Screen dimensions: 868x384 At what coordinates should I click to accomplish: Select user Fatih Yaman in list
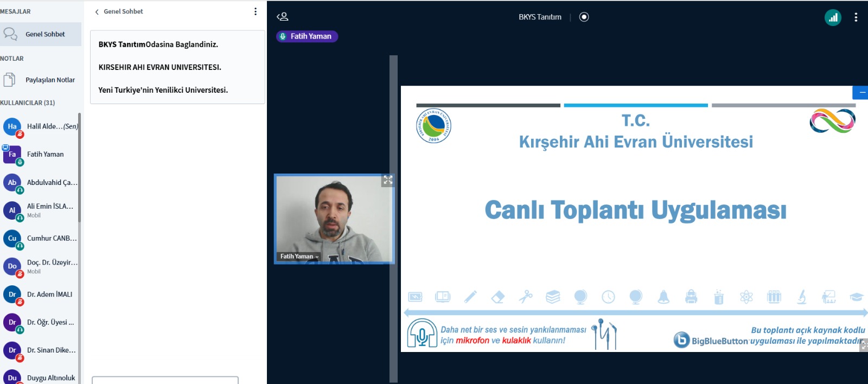(x=40, y=155)
